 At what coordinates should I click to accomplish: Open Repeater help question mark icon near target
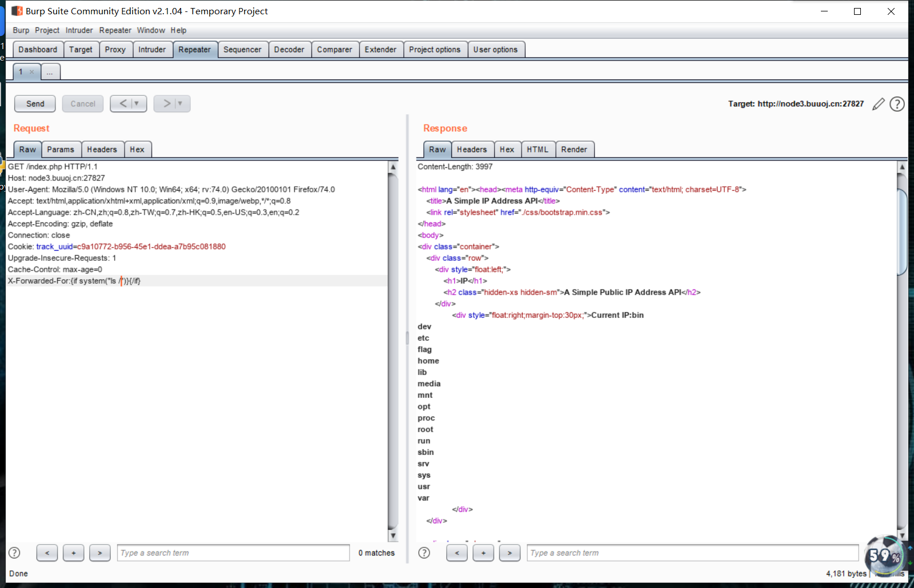(x=897, y=104)
